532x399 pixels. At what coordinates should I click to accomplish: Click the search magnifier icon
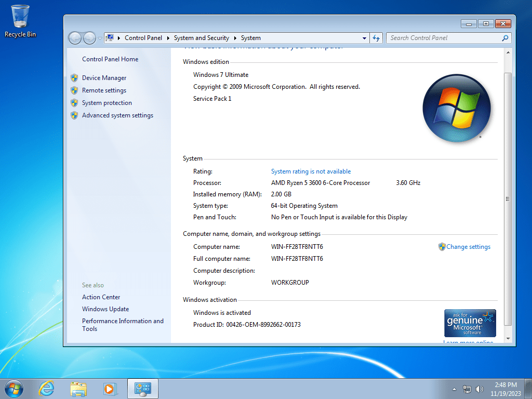tap(505, 38)
